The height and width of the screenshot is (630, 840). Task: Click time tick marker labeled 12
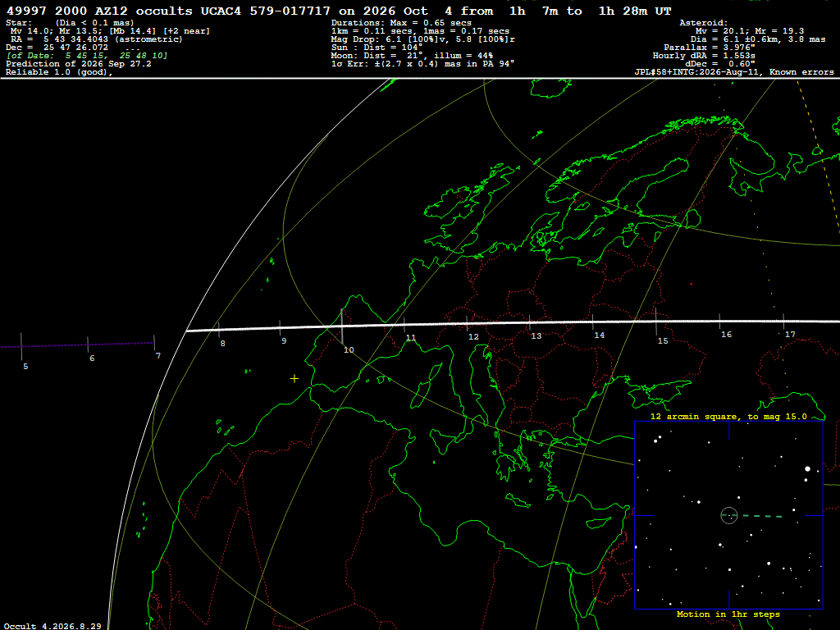[467, 323]
